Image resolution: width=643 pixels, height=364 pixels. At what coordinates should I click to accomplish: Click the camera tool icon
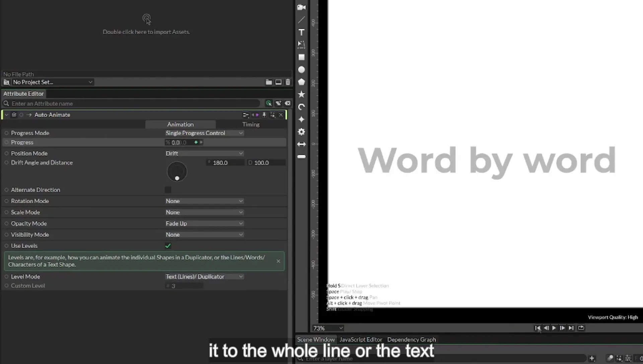pos(301,7)
